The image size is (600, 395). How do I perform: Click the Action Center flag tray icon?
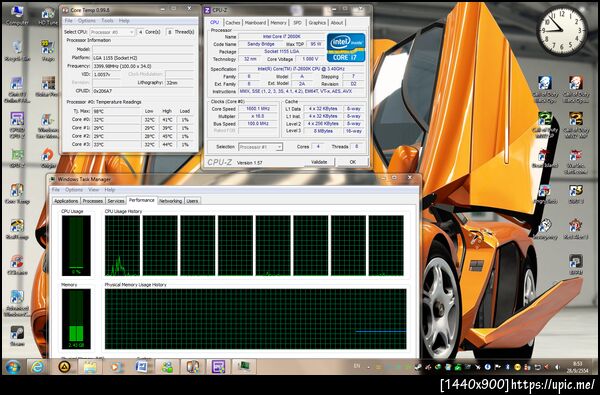point(498,367)
